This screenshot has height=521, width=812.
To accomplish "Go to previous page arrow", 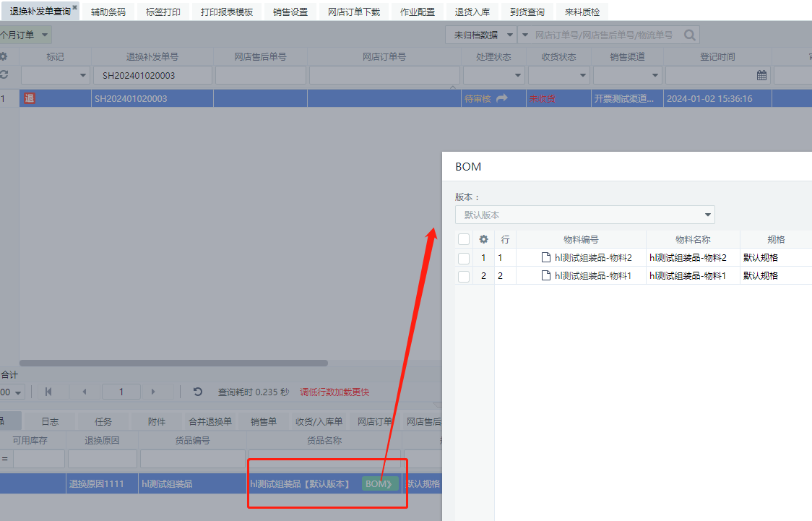I will pyautogui.click(x=85, y=392).
